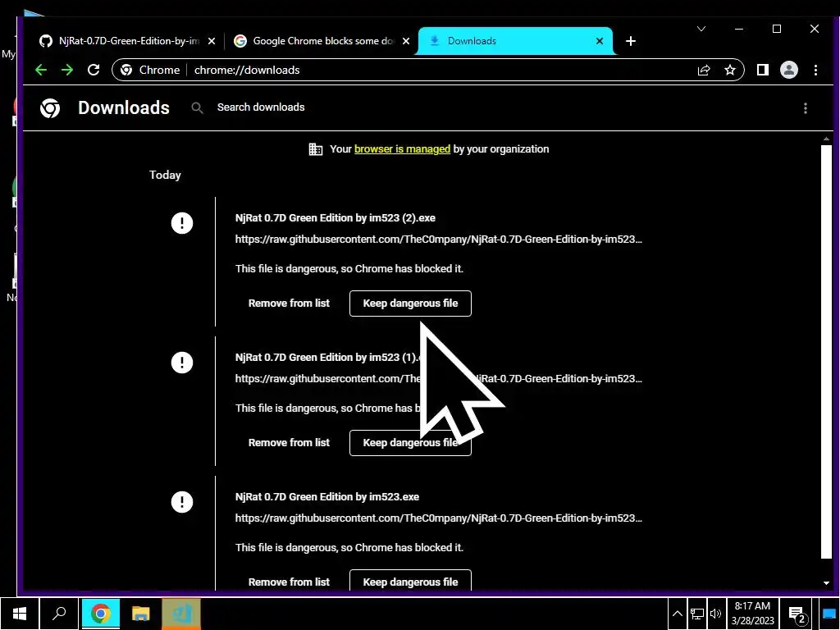Remove im523.exe from list

click(289, 582)
